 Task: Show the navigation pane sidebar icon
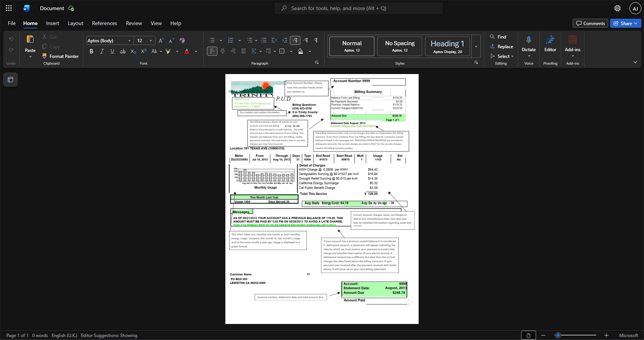[x=10, y=80]
